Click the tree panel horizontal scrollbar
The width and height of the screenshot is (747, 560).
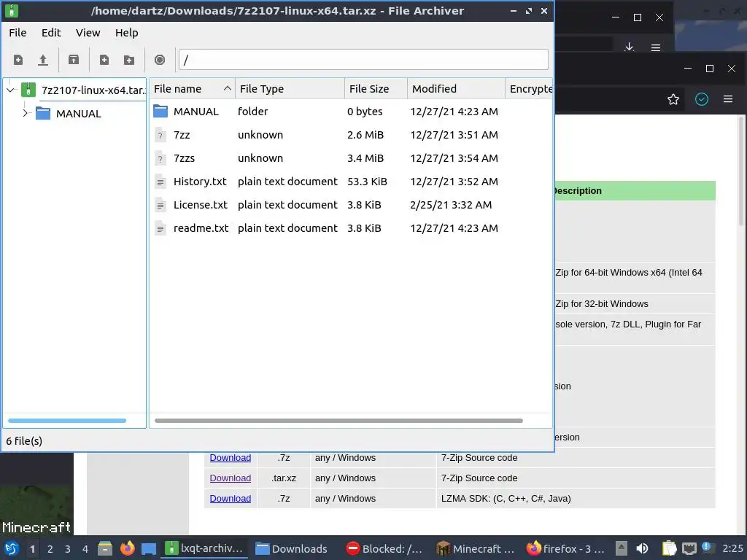pos(66,421)
